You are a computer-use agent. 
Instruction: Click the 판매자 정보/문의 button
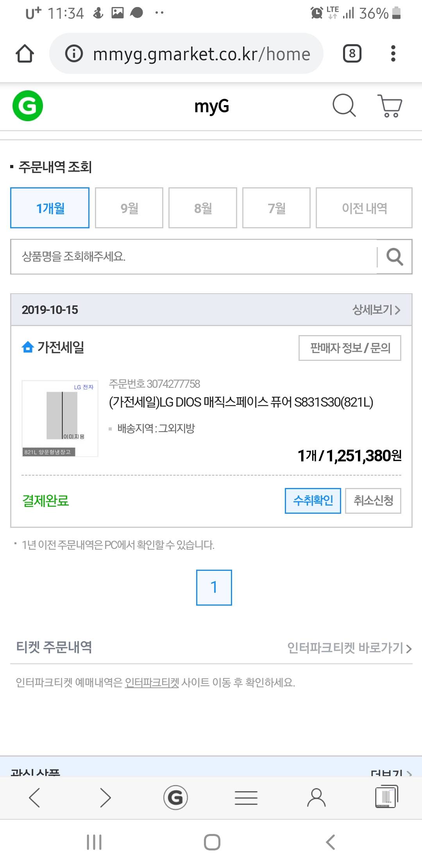click(x=350, y=348)
